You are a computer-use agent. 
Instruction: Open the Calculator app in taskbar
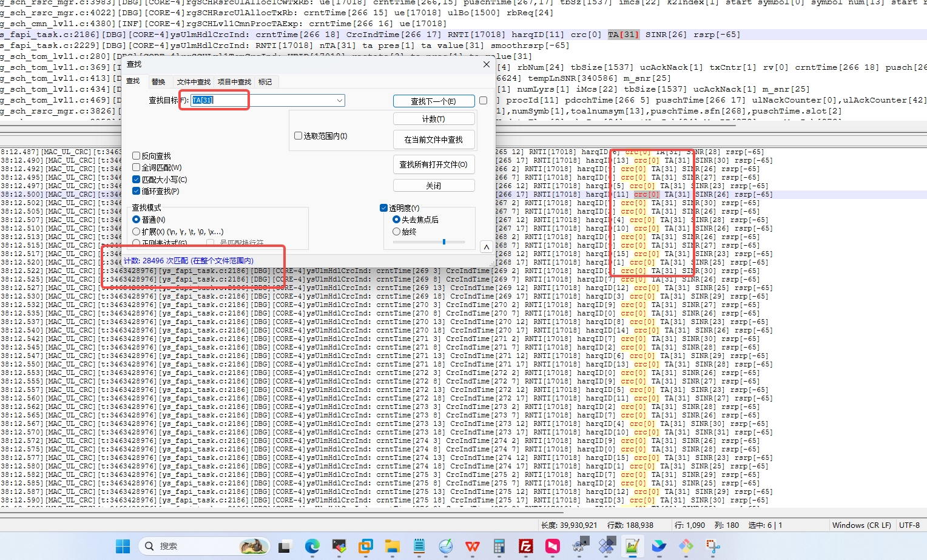499,547
